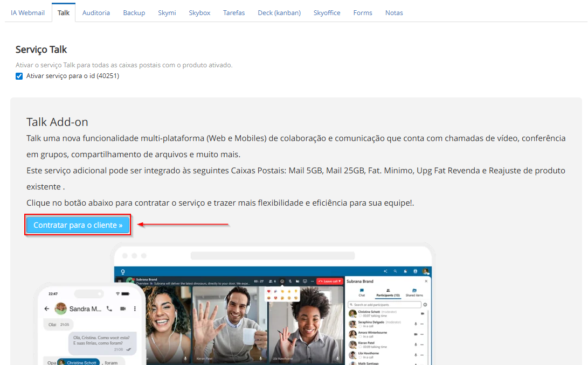Click the emoji reaction smiley icon
The image size is (588, 365).
click(281, 281)
